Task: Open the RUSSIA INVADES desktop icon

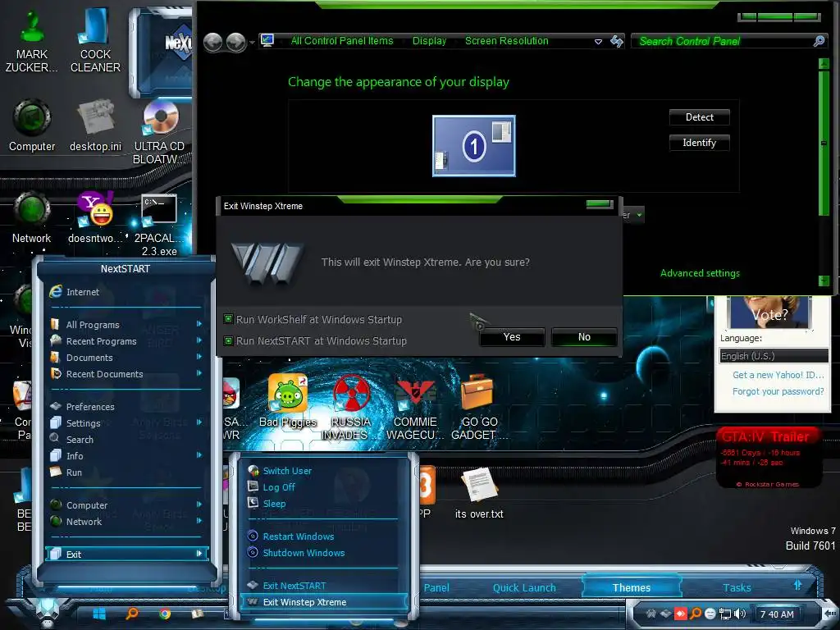Action: pyautogui.click(x=351, y=407)
